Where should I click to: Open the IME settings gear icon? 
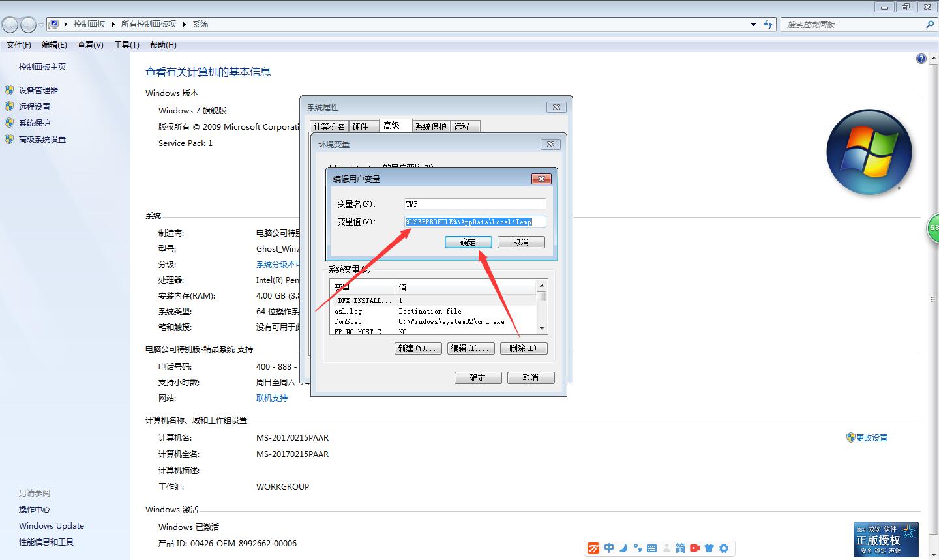click(x=723, y=548)
